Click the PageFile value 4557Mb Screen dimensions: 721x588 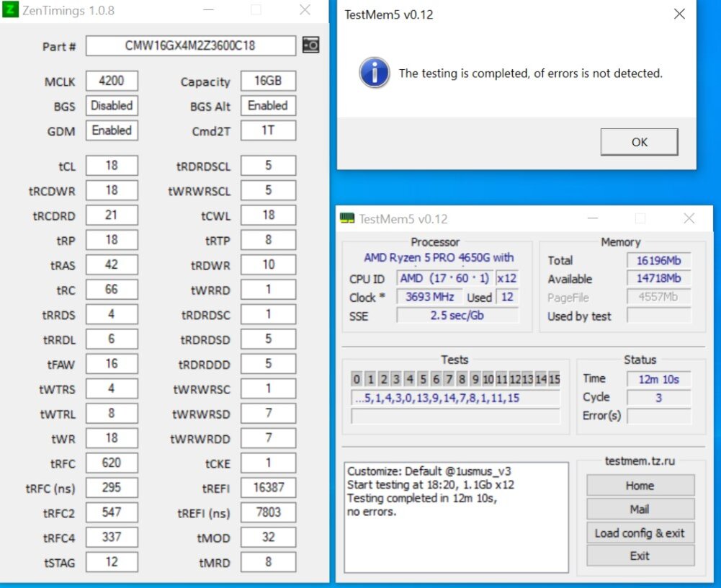point(658,297)
